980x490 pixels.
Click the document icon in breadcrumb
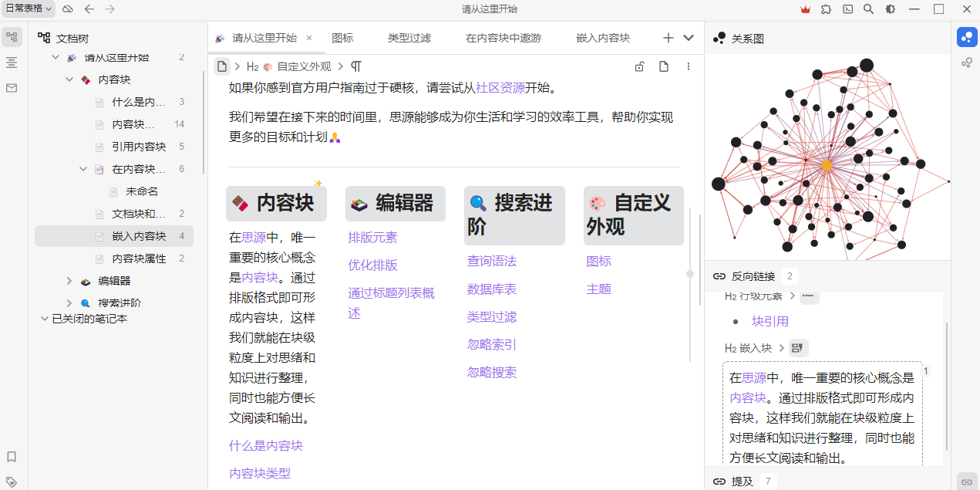222,66
